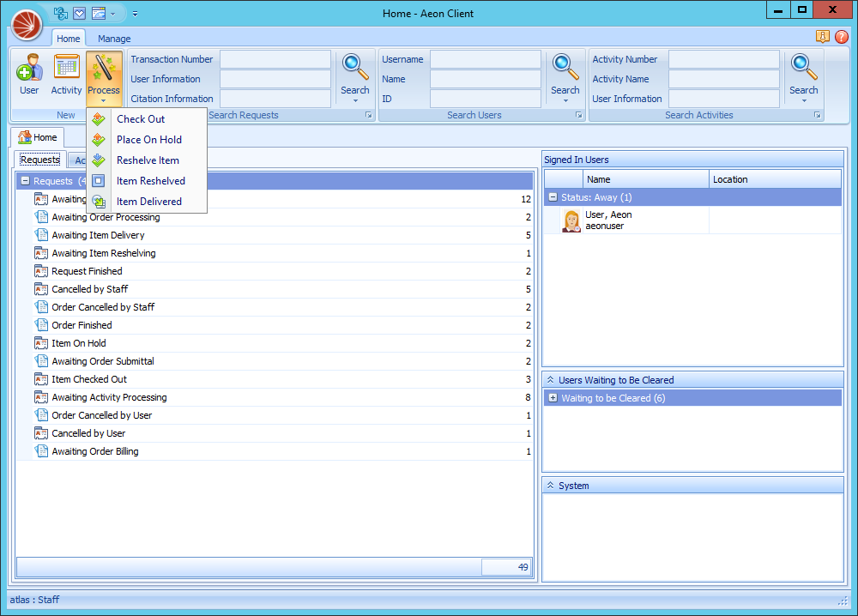Click the Search Activities magnifier icon
The image size is (858, 616).
pos(803,67)
